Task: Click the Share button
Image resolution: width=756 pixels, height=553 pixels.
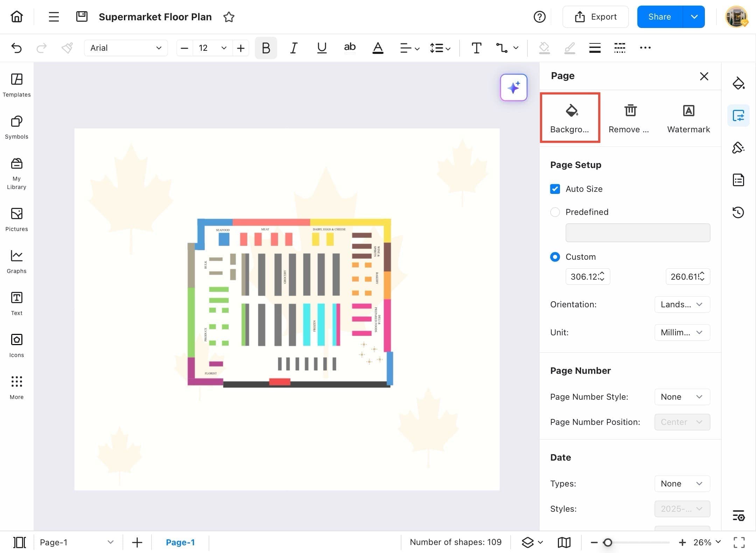Action: (659, 17)
